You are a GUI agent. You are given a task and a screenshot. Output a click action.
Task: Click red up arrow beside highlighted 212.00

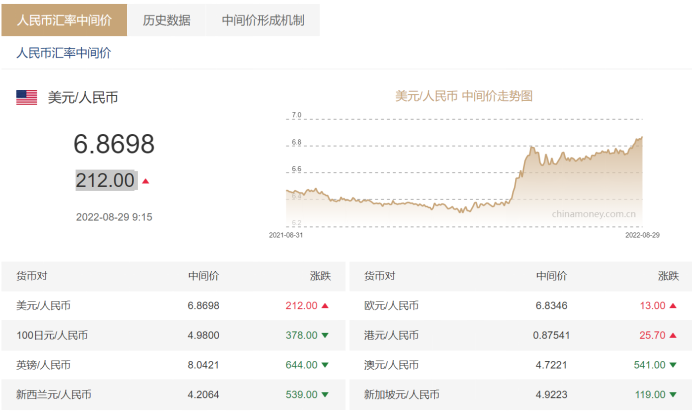(x=146, y=181)
